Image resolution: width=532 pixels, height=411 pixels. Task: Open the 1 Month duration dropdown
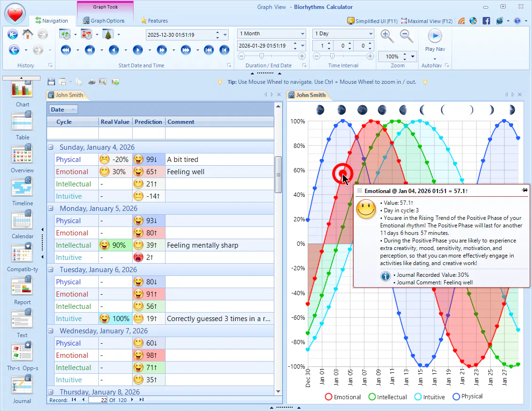[302, 33]
